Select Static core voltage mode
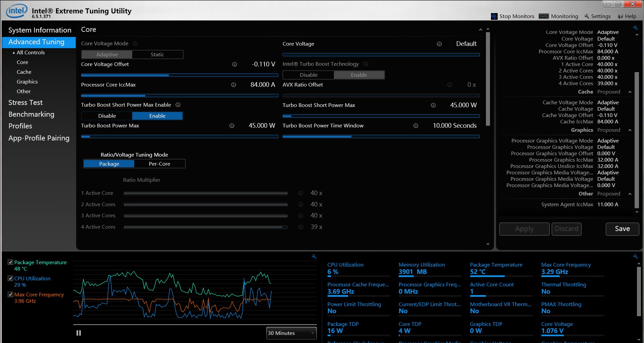The width and height of the screenshot is (644, 343). tap(157, 54)
